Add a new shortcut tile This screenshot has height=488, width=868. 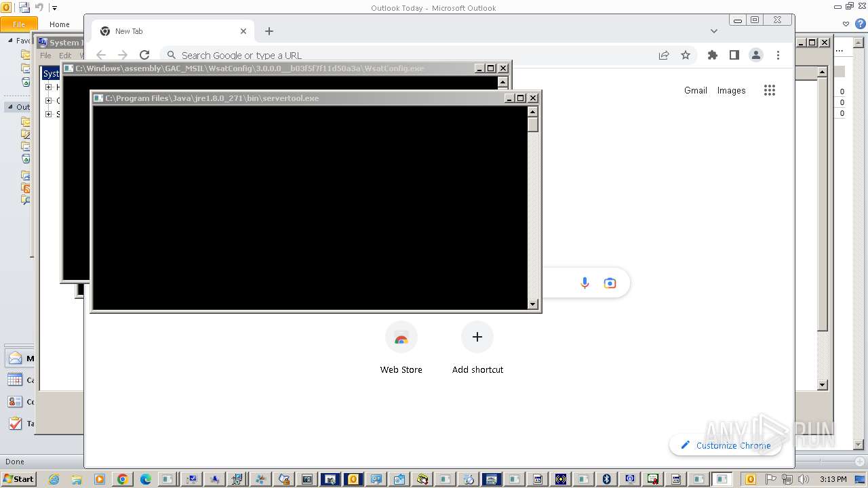[x=477, y=348]
